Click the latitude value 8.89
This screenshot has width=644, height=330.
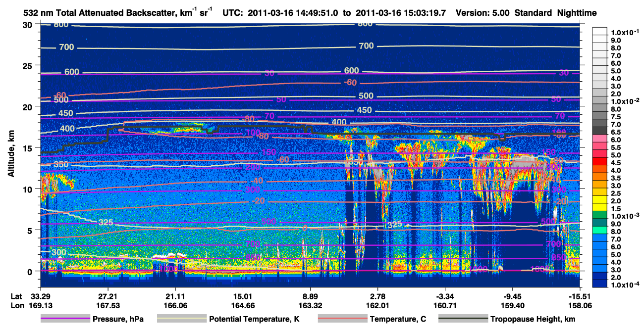coord(310,296)
